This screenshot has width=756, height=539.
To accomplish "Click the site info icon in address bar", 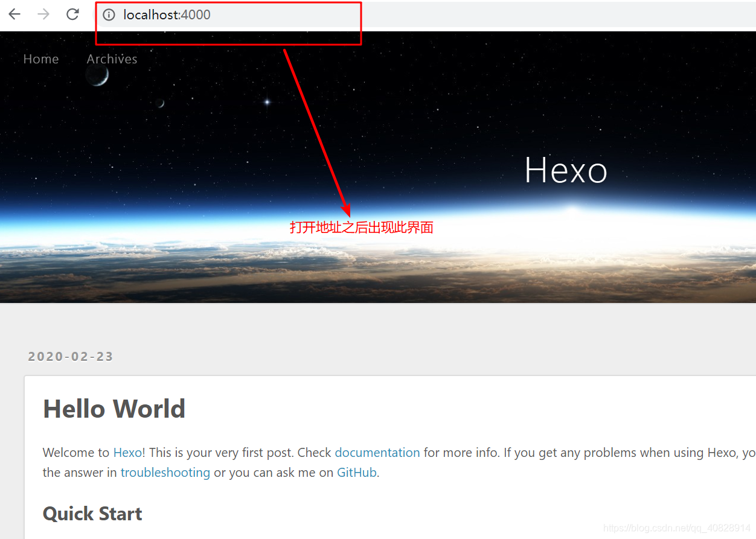I will click(x=109, y=15).
